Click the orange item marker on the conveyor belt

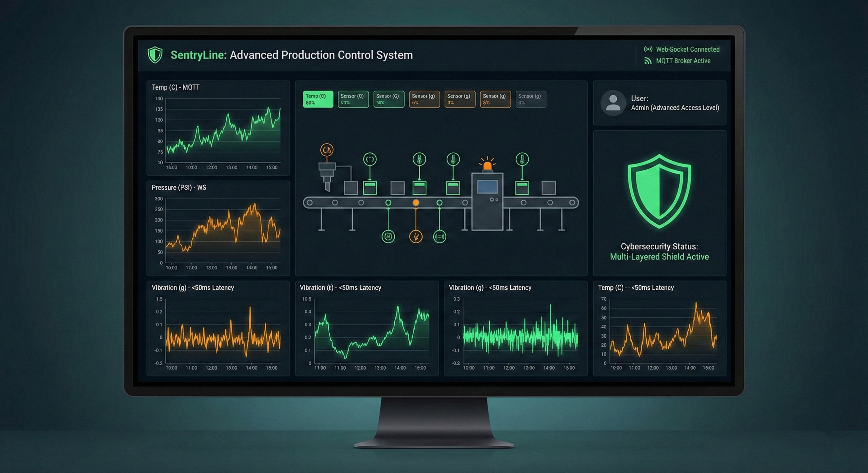click(x=416, y=202)
